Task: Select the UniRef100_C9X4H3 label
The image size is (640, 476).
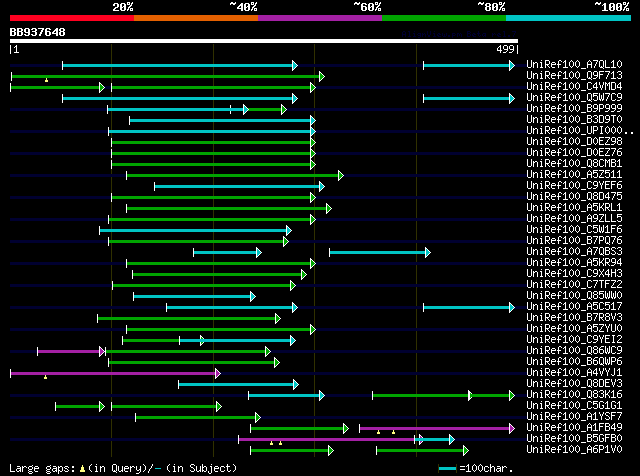Action: pos(574,274)
